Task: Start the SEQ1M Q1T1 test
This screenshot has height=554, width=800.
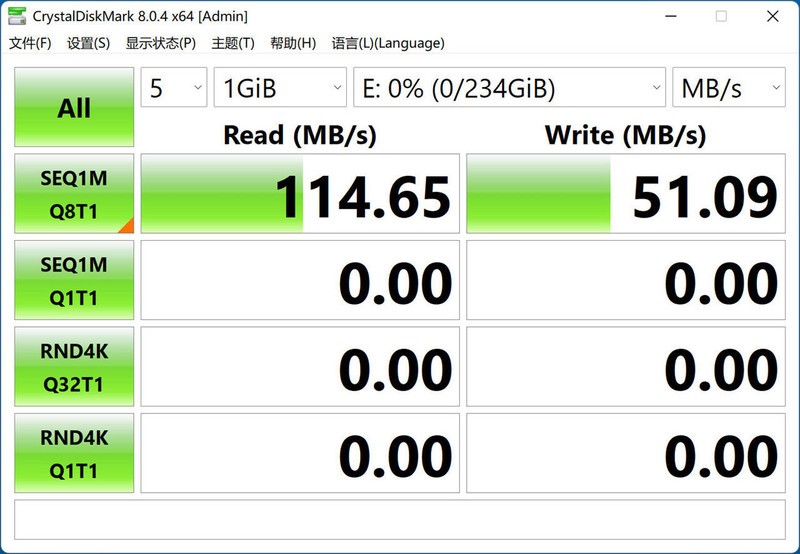Action: (x=74, y=280)
